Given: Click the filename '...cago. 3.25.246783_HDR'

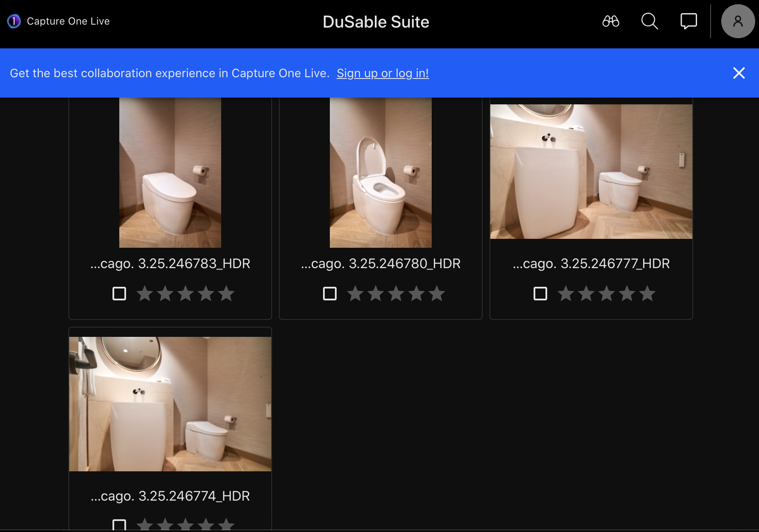Looking at the screenshot, I should [x=170, y=263].
